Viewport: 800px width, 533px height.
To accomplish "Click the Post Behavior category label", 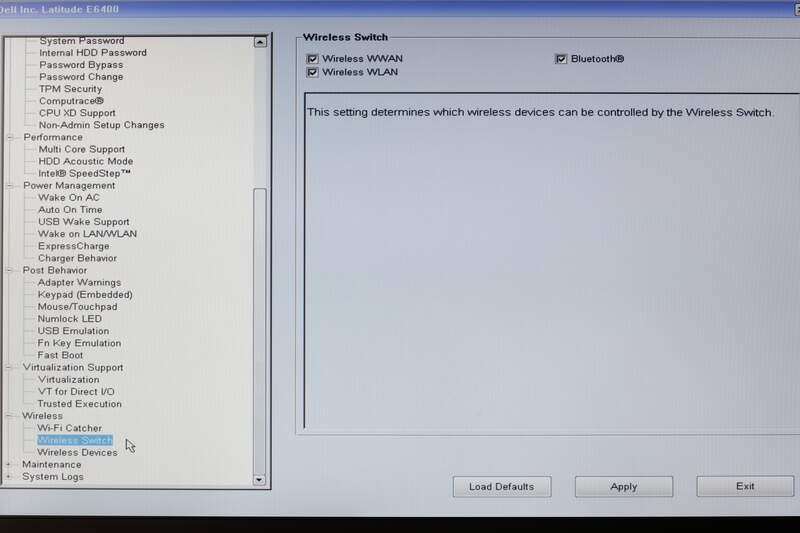I will coord(55,270).
